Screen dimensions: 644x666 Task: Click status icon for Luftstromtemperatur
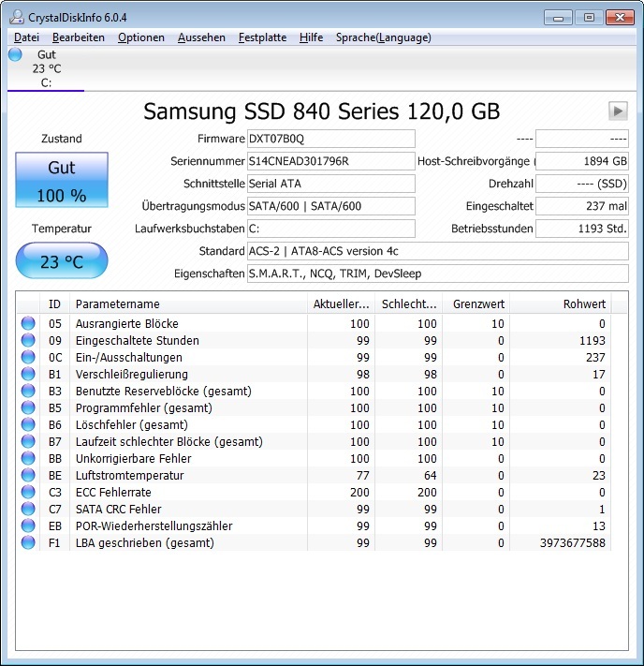28,475
